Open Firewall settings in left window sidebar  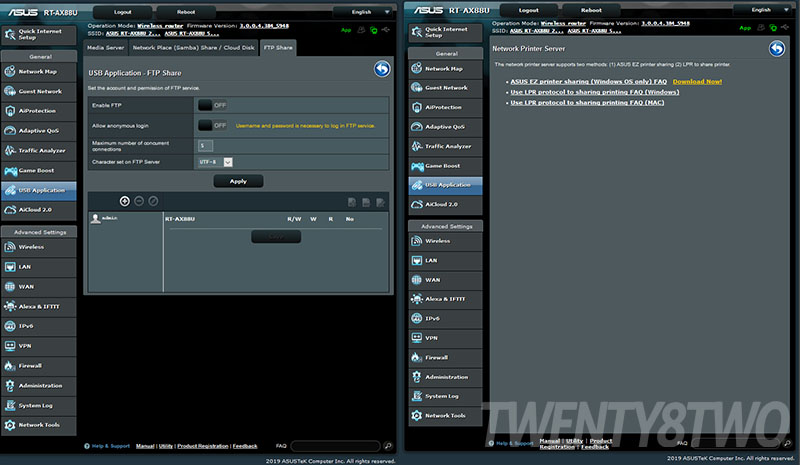(x=39, y=366)
